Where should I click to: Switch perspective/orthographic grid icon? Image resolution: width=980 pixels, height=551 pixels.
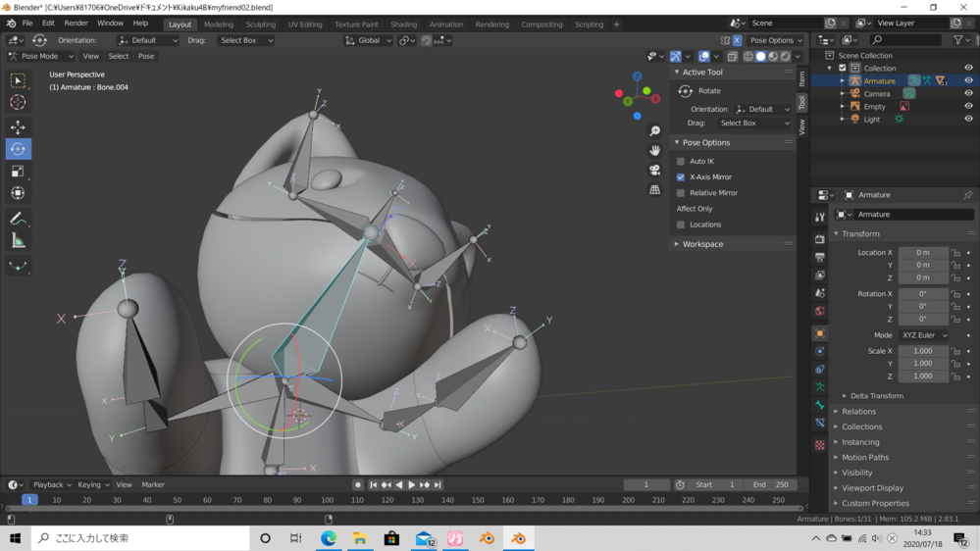pyautogui.click(x=654, y=189)
